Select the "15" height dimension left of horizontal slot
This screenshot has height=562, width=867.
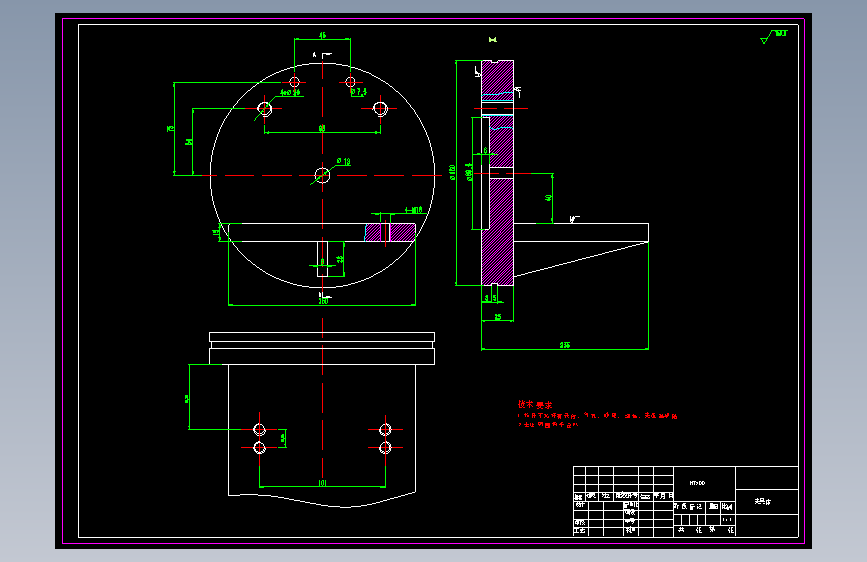tap(216, 232)
